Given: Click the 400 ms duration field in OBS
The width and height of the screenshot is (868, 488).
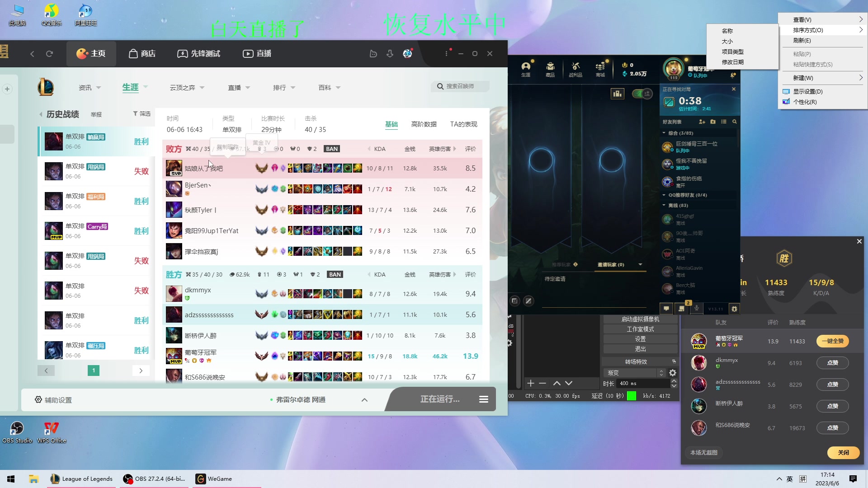Looking at the screenshot, I should (x=644, y=383).
